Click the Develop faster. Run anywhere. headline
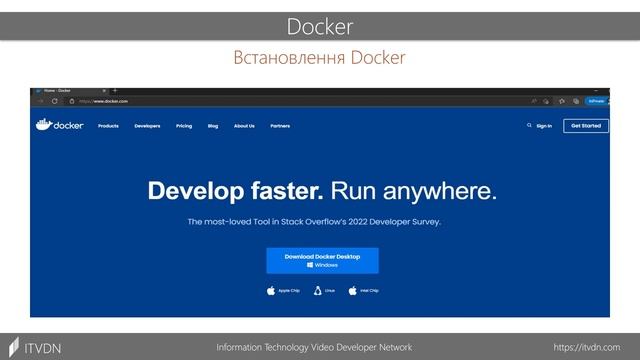Image resolution: width=640 pixels, height=360 pixels. [322, 191]
